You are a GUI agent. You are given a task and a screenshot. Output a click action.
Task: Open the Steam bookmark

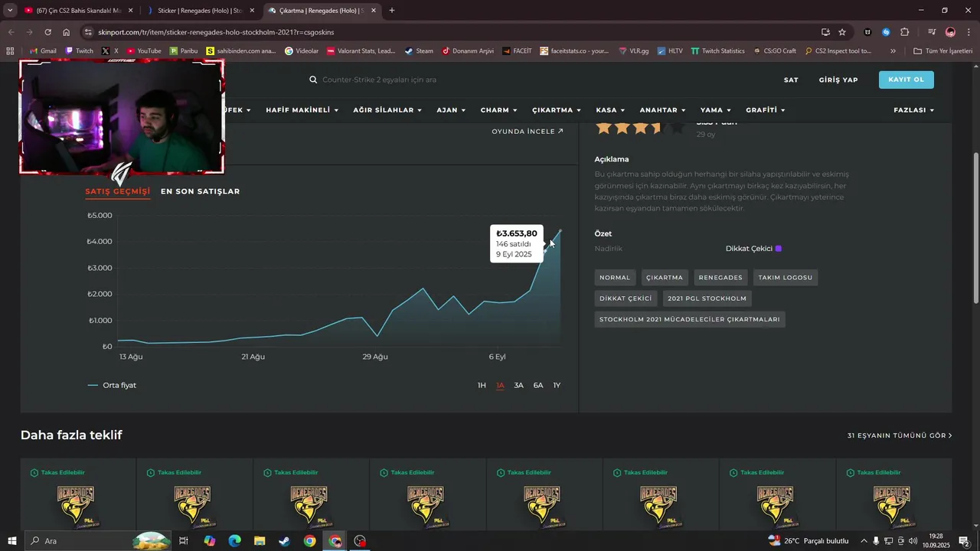click(x=419, y=51)
